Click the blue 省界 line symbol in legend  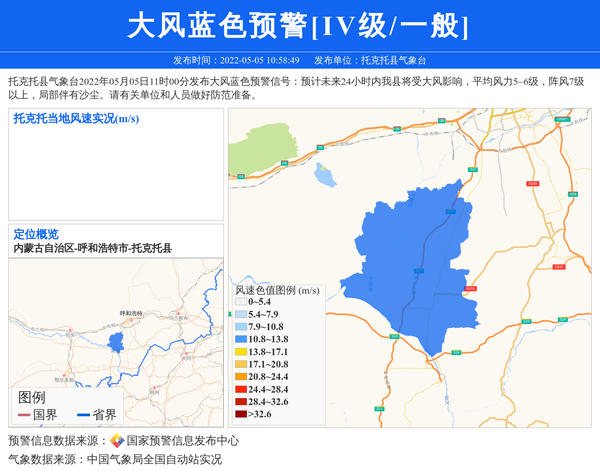[83, 414]
